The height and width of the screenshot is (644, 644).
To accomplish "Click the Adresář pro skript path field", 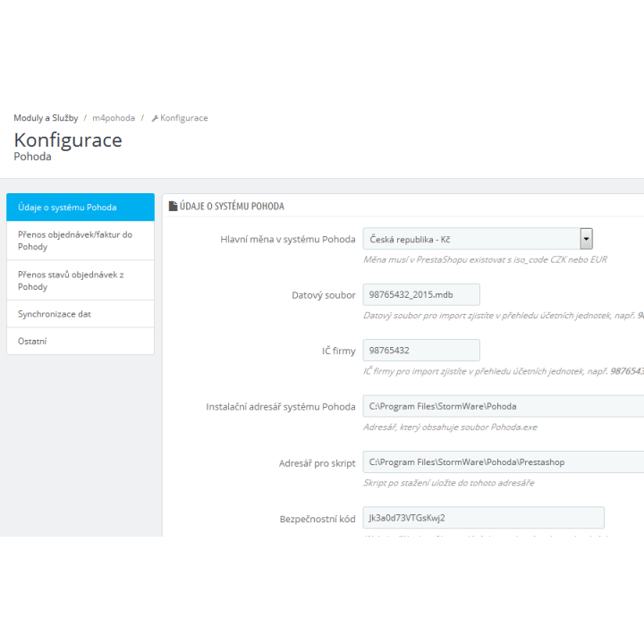I will (503, 462).
